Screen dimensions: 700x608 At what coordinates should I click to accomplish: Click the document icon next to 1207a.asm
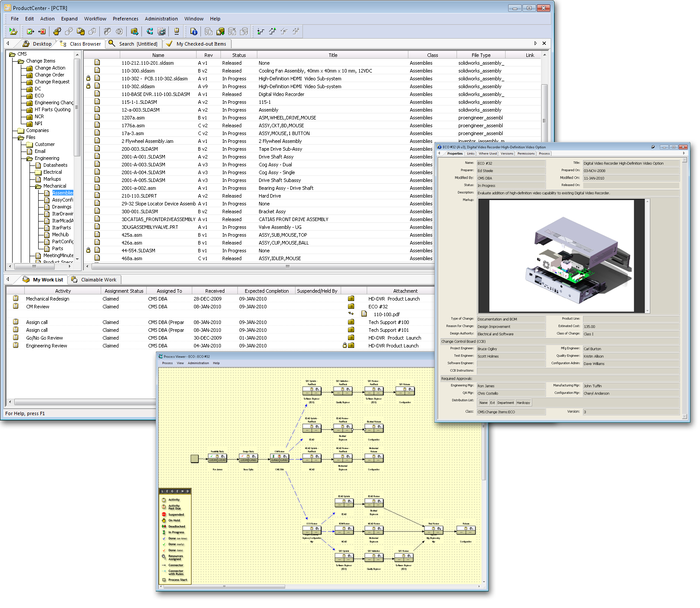point(98,117)
